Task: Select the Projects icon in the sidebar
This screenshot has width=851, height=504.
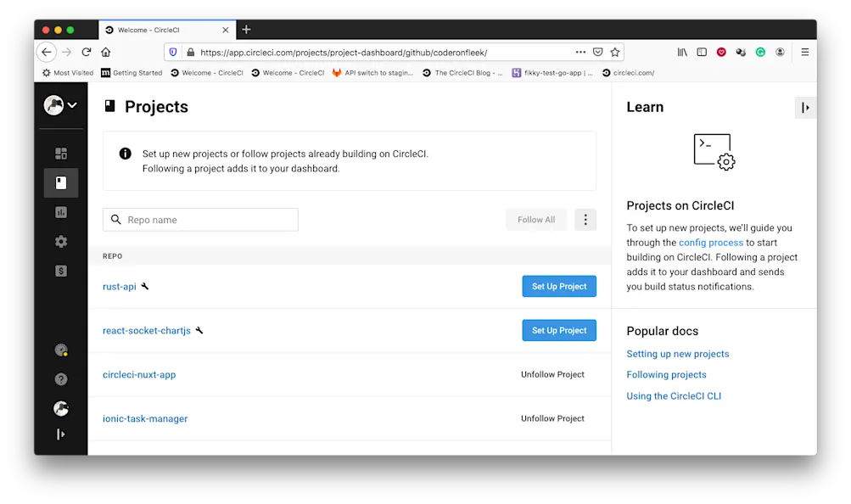Action: (60, 182)
